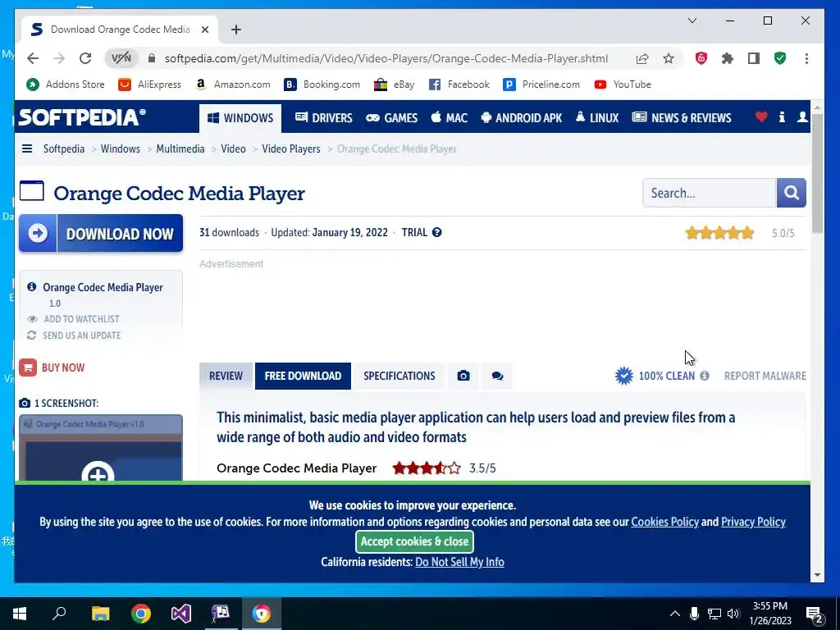The image size is (840, 630).
Task: Share this page via address bar share icon
Action: (642, 58)
